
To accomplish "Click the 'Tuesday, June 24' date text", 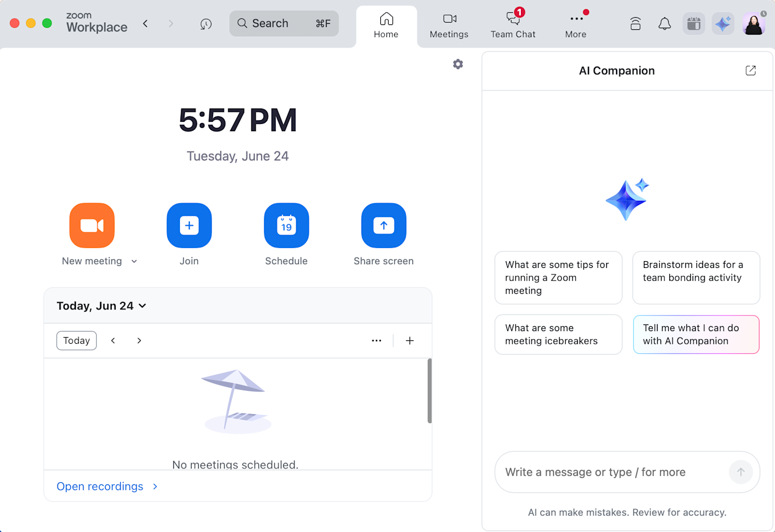I will click(x=237, y=156).
